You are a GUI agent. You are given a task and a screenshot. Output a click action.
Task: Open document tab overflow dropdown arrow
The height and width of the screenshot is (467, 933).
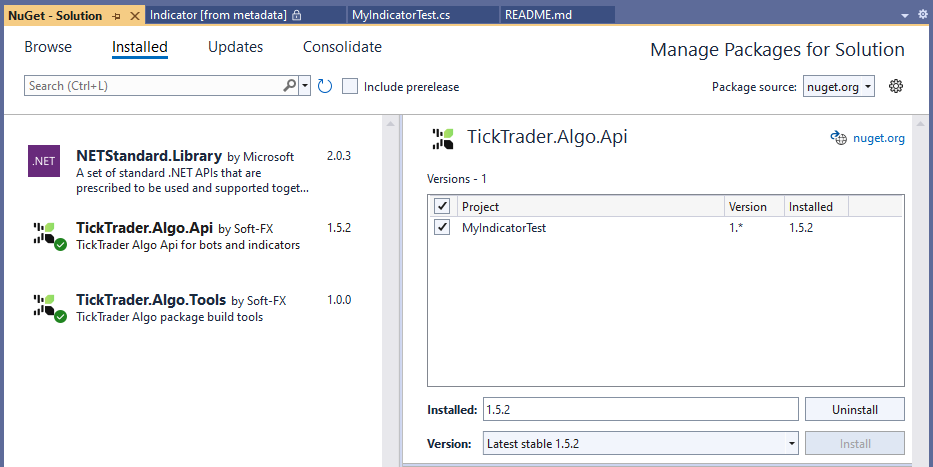pos(905,15)
